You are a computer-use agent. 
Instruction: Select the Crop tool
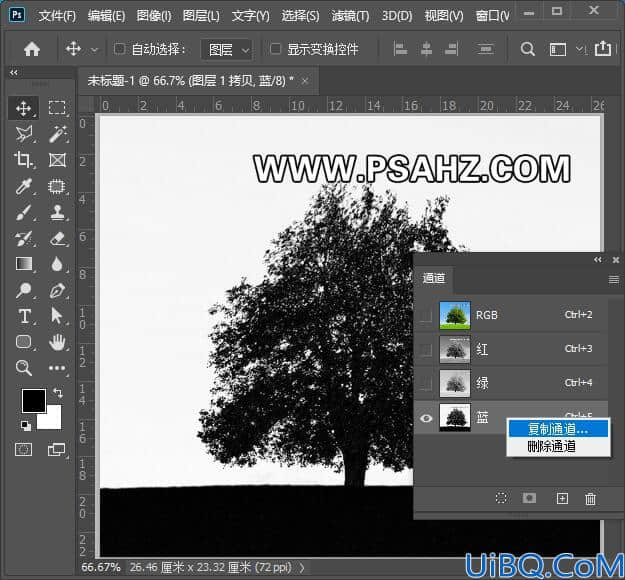coord(24,160)
